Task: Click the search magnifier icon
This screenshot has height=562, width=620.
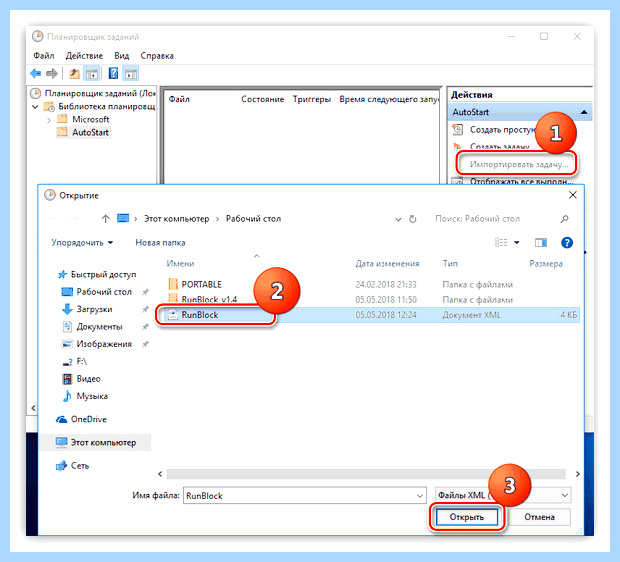Action: coord(564,219)
